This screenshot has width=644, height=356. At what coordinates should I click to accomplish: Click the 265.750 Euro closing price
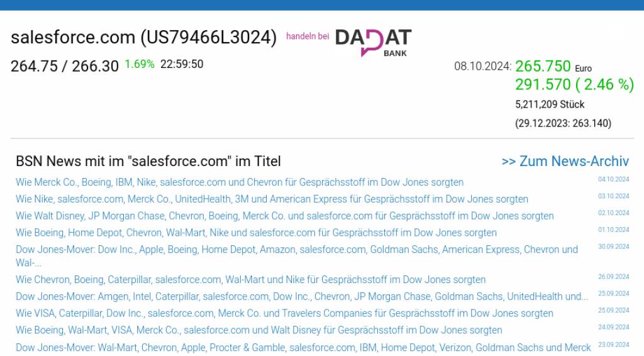553,66
